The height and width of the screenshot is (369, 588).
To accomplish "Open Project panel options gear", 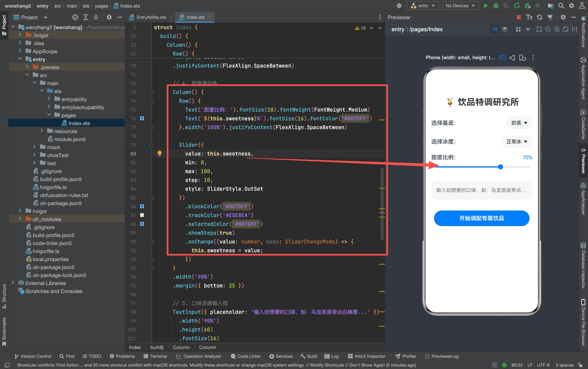I will click(109, 17).
